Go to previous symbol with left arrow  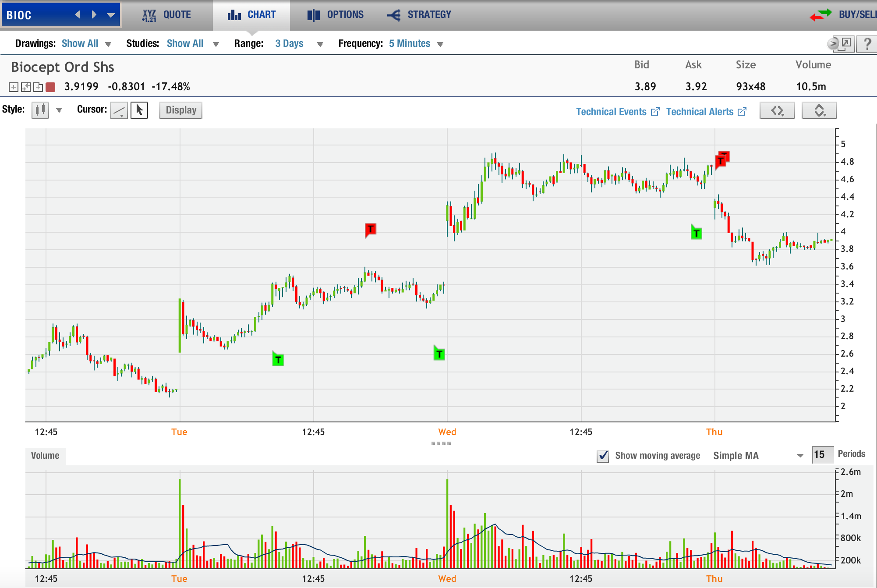click(78, 15)
